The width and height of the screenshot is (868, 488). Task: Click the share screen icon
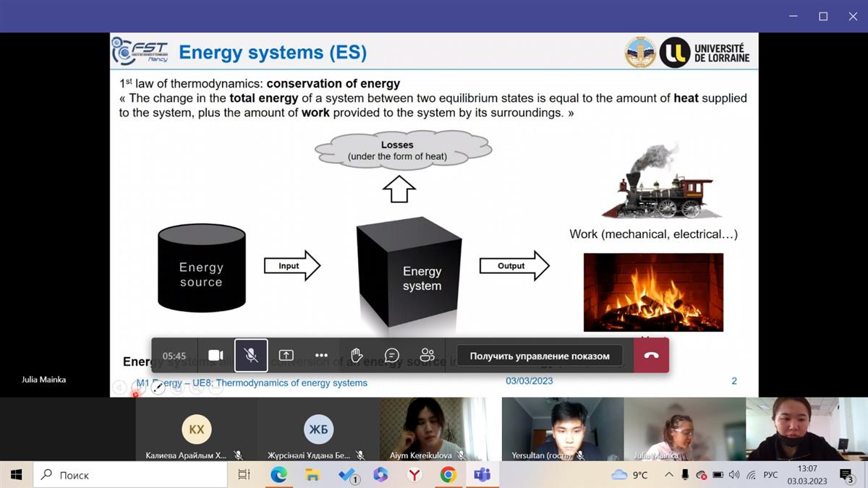pos(286,356)
